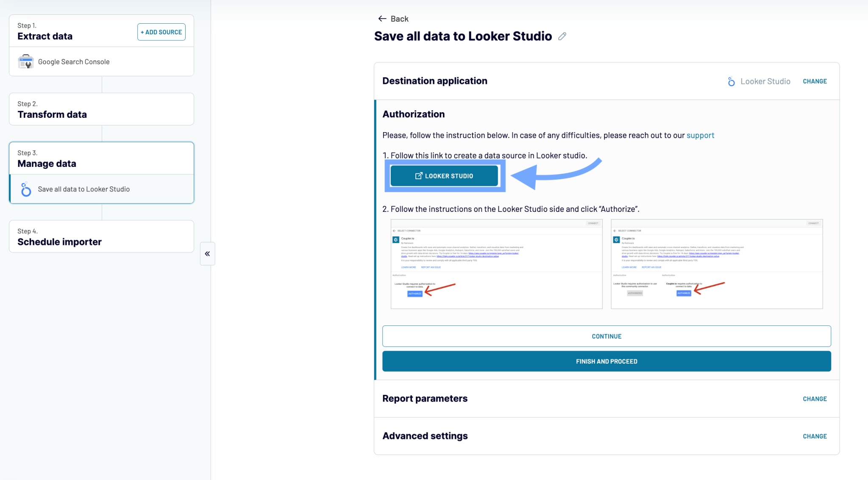Click the external-link icon inside LOOKER STUDIO button
868x480 pixels.
[x=419, y=175]
